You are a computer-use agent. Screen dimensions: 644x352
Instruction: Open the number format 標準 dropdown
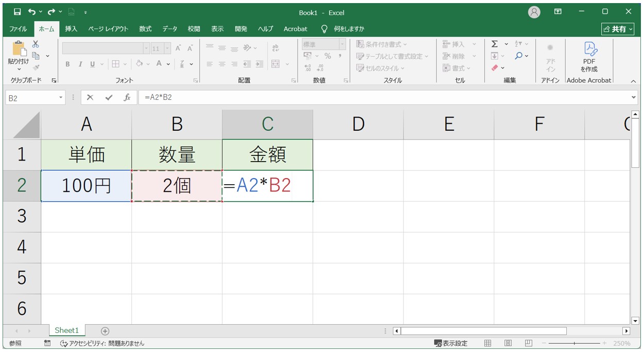(342, 45)
